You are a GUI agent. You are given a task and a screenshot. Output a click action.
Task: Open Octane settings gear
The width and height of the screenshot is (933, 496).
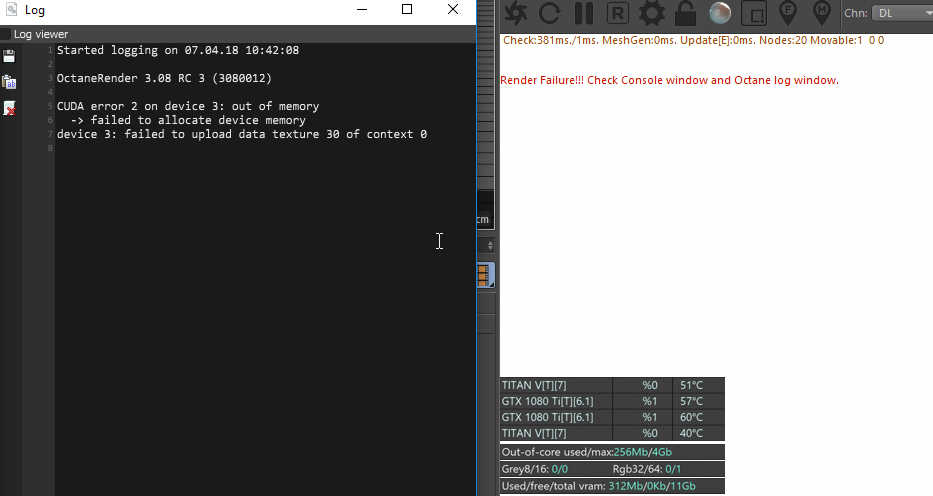(652, 13)
